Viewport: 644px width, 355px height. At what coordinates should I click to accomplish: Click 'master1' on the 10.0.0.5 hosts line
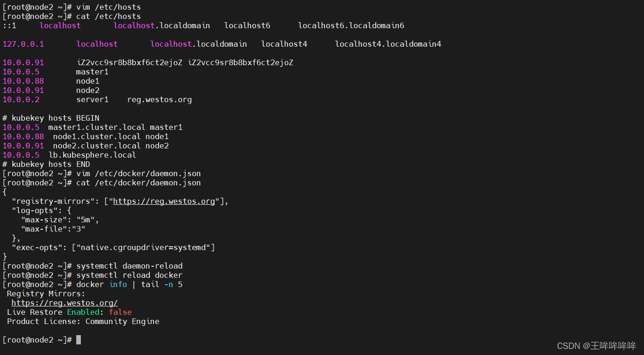(92, 72)
